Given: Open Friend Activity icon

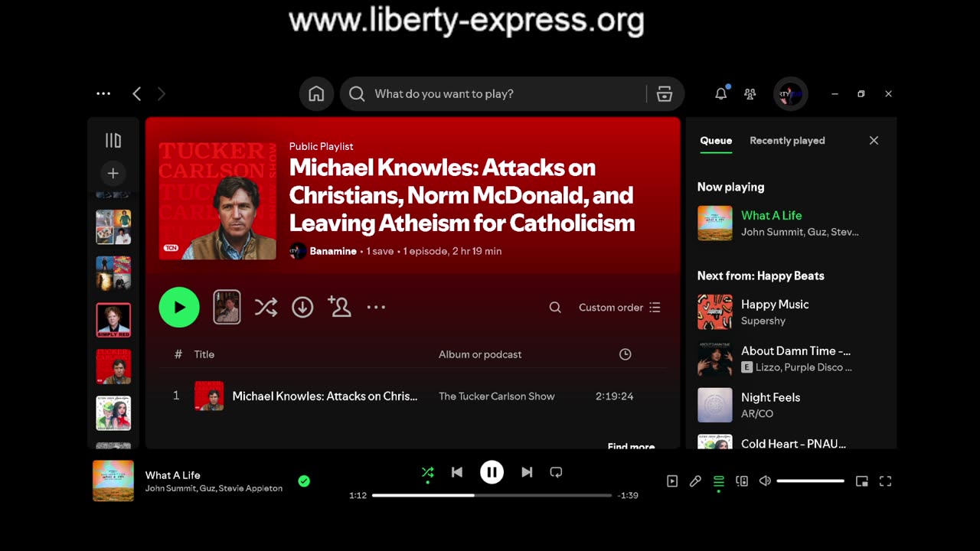Looking at the screenshot, I should pyautogui.click(x=750, y=93).
